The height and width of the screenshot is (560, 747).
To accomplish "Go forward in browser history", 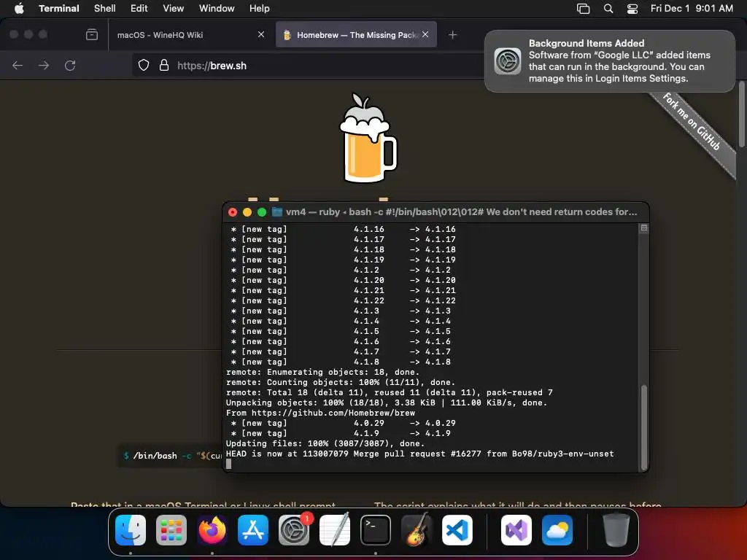I will pos(44,65).
